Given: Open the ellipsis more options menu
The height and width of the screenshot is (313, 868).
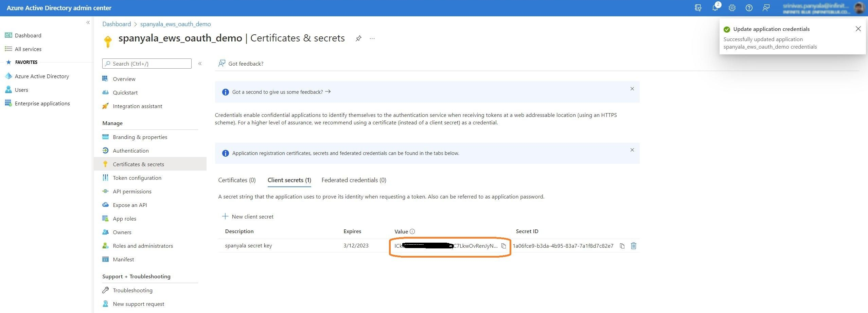Looking at the screenshot, I should coord(372,38).
